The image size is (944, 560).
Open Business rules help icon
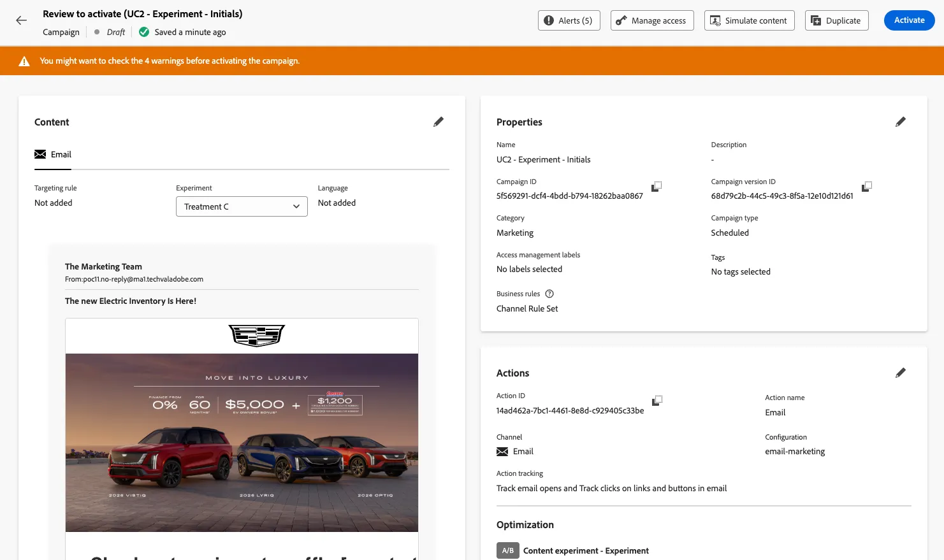[x=549, y=294]
